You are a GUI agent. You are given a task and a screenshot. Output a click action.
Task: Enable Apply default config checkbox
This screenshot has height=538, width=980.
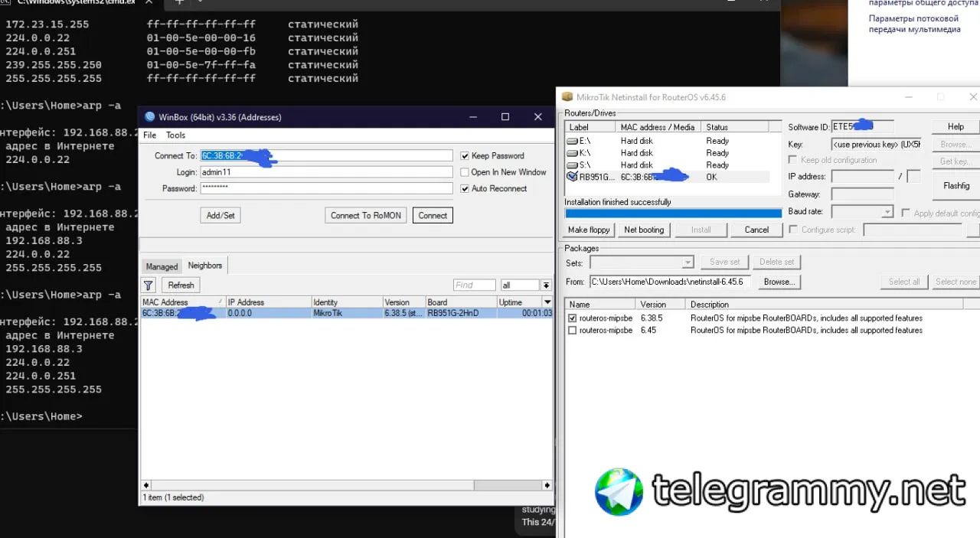coord(906,213)
